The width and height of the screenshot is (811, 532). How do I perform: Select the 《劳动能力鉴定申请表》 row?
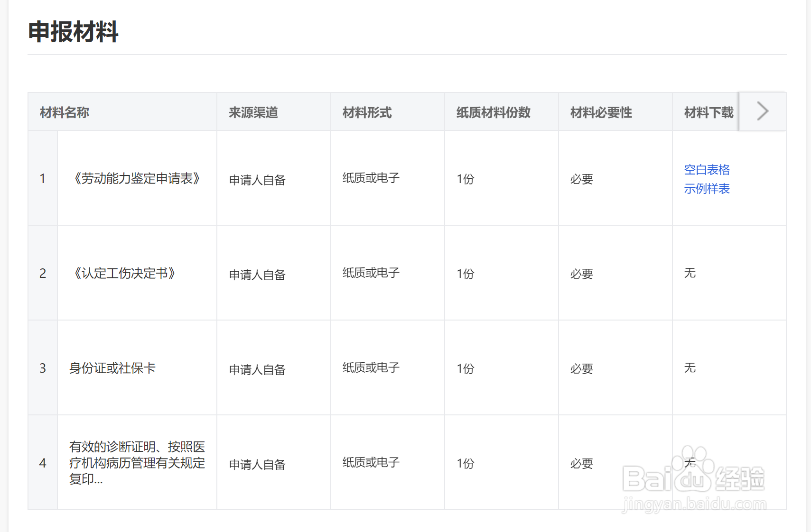pyautogui.click(x=137, y=179)
